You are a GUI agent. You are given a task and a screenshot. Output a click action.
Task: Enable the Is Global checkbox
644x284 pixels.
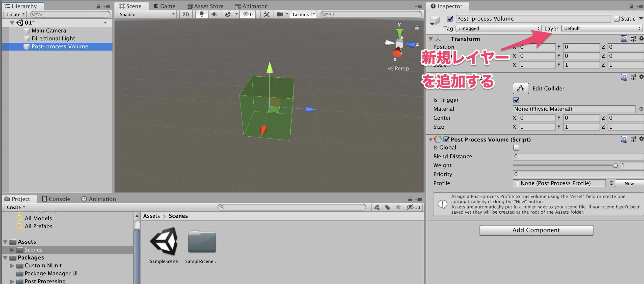(x=516, y=148)
